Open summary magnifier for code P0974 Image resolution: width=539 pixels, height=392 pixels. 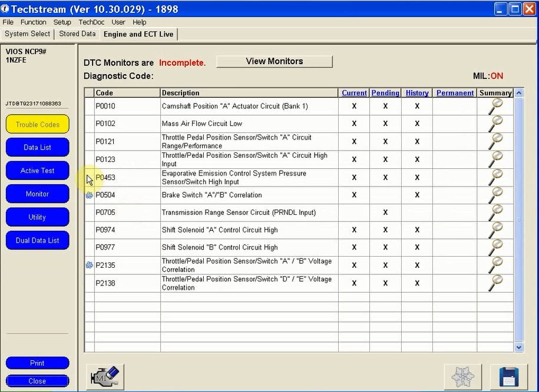[x=495, y=230]
